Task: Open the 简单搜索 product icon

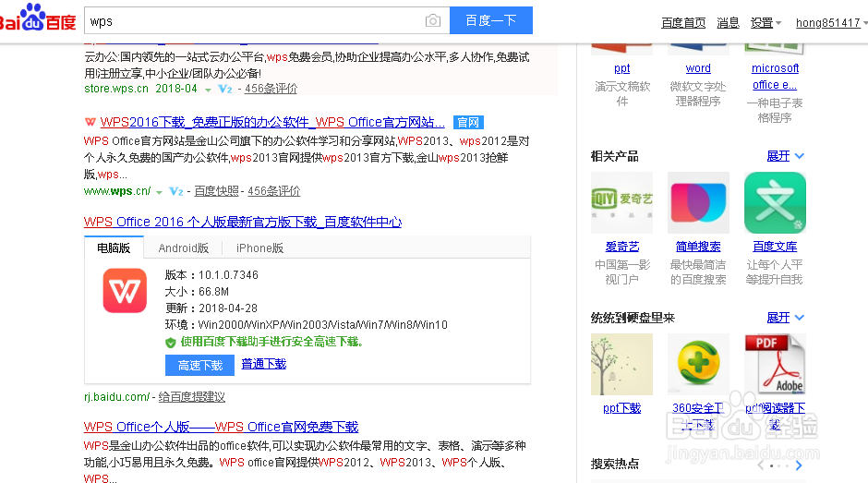Action: [x=698, y=203]
